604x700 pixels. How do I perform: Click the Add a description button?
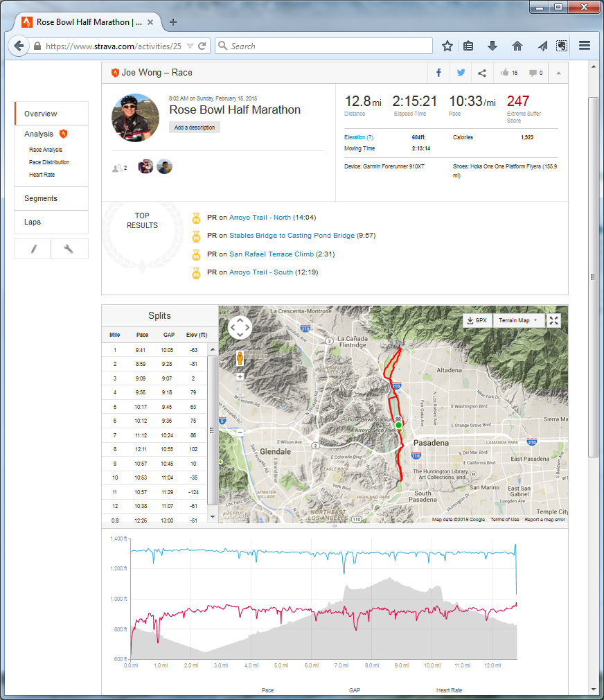coord(195,128)
